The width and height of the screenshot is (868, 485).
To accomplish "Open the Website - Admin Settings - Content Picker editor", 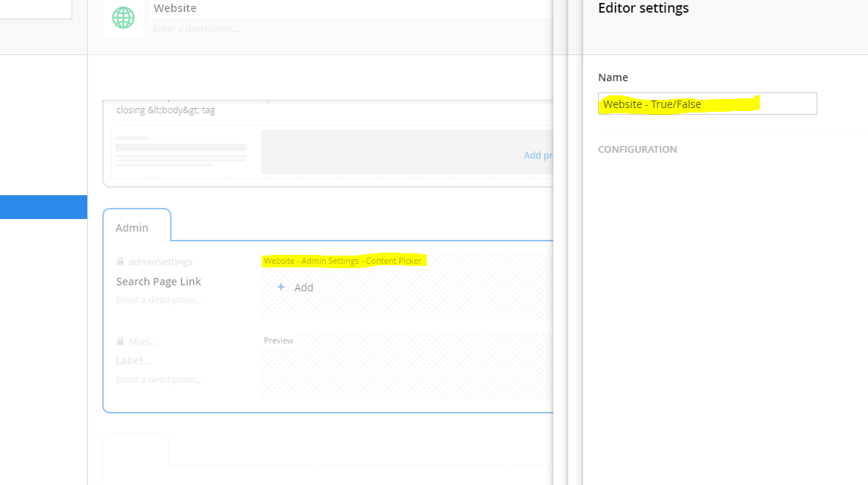I will [x=343, y=261].
